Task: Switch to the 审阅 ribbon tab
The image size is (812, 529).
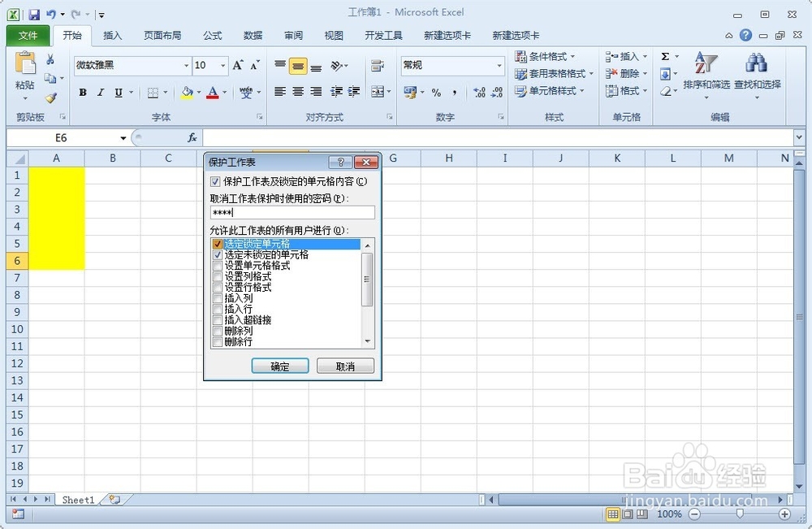Action: (293, 35)
